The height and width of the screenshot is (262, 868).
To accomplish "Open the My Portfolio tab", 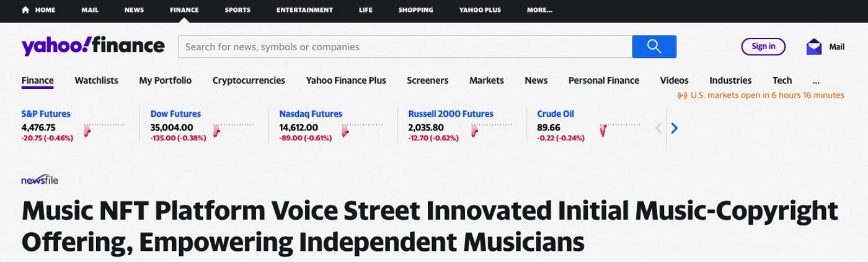I will click(x=166, y=80).
